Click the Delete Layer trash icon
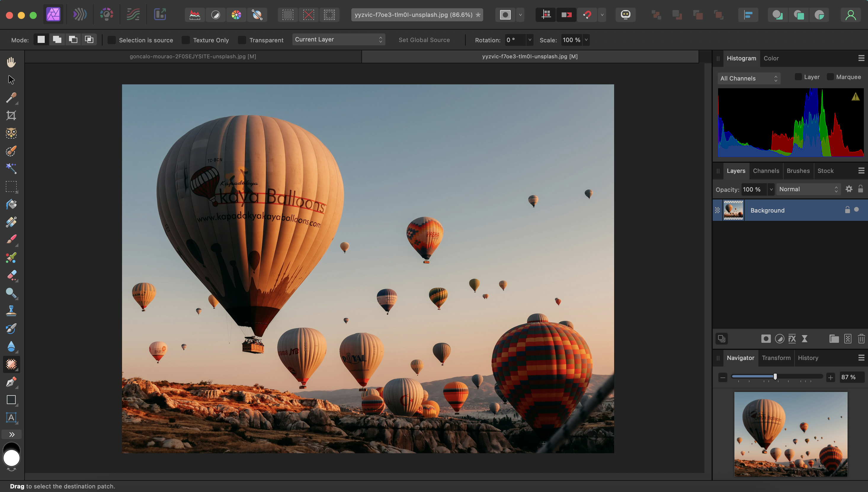 [x=861, y=339]
